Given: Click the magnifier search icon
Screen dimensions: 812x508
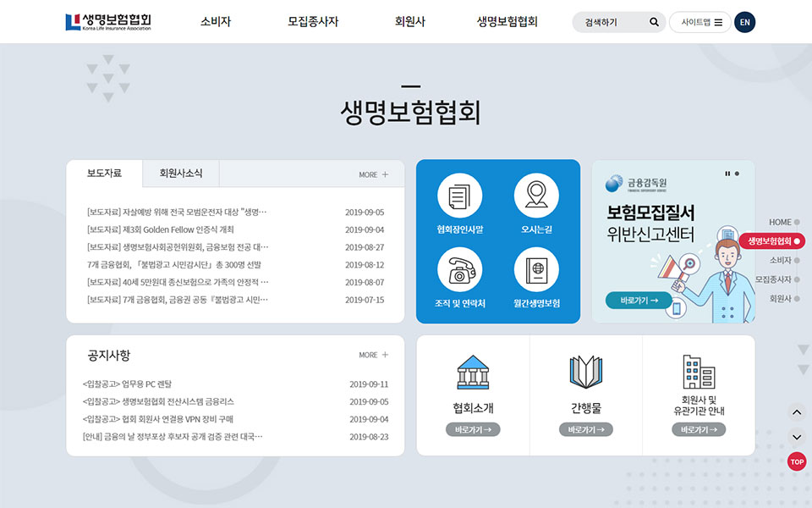Looking at the screenshot, I should tap(654, 23).
